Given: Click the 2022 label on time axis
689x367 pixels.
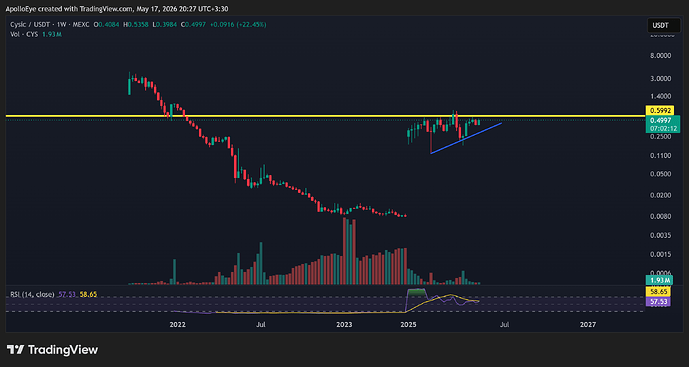Looking at the screenshot, I should pos(178,324).
